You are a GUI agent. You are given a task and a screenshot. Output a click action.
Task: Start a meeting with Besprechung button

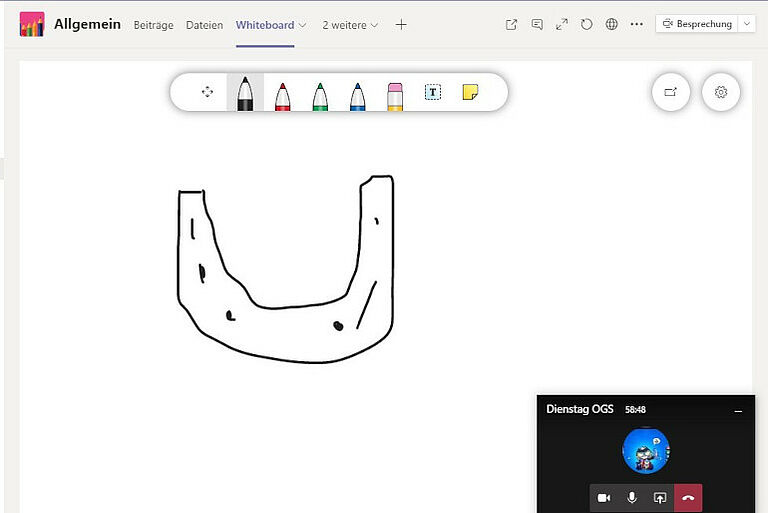pos(697,24)
